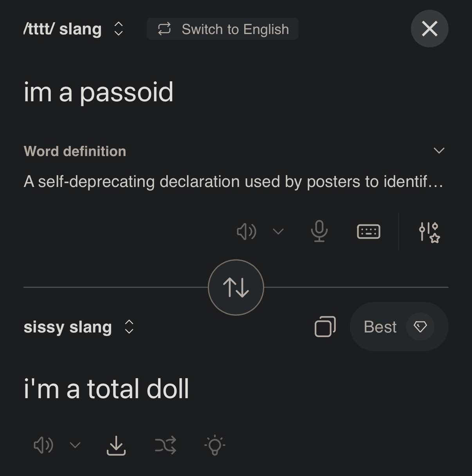This screenshot has width=472, height=476.
Task: Download the translation result
Action: pos(116,445)
